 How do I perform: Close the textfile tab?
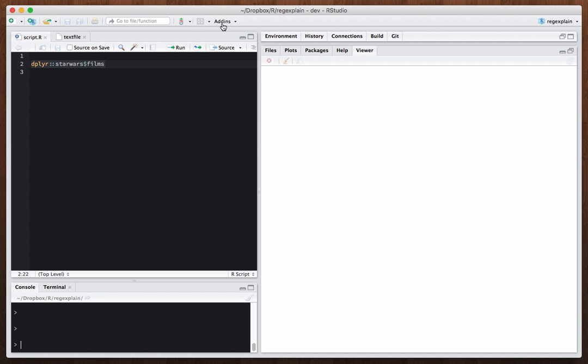tap(85, 37)
